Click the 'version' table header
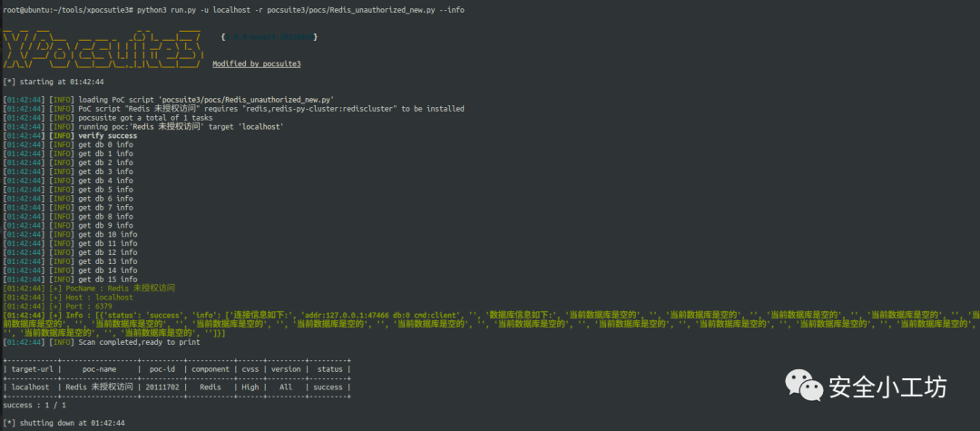The width and height of the screenshot is (980, 431). 286,369
